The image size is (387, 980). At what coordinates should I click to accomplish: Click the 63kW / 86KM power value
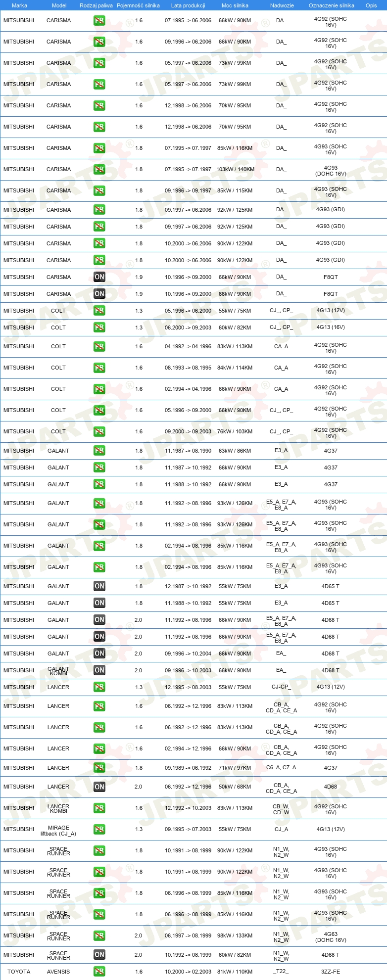pyautogui.click(x=235, y=451)
